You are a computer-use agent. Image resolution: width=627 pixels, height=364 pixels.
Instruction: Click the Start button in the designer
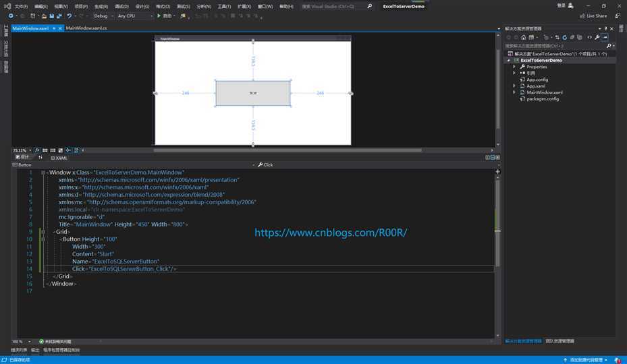253,93
